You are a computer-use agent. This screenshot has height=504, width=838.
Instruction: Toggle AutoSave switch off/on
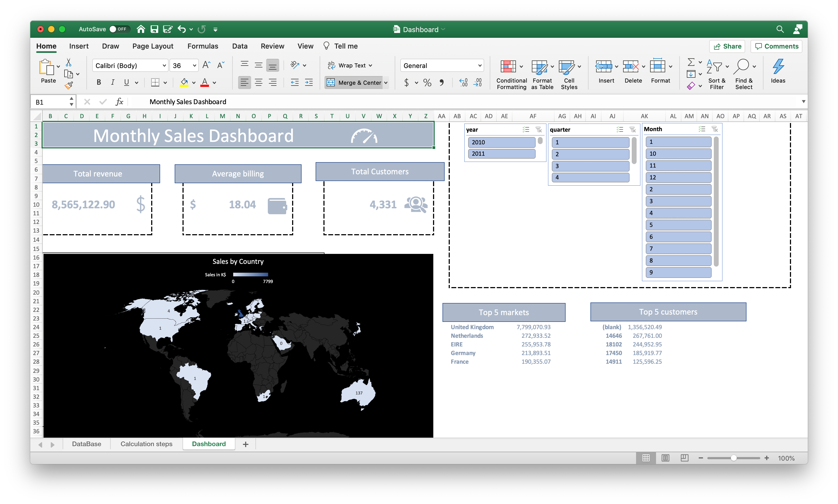[x=119, y=29]
